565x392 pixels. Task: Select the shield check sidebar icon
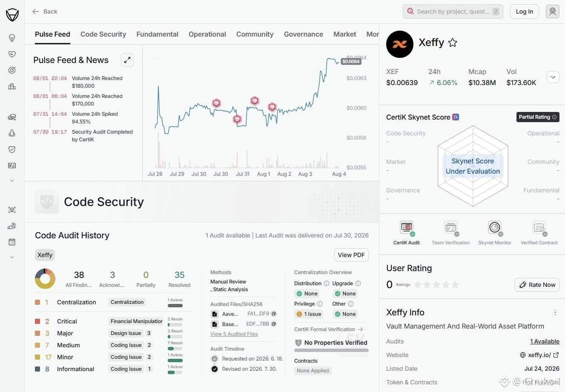pyautogui.click(x=12, y=149)
